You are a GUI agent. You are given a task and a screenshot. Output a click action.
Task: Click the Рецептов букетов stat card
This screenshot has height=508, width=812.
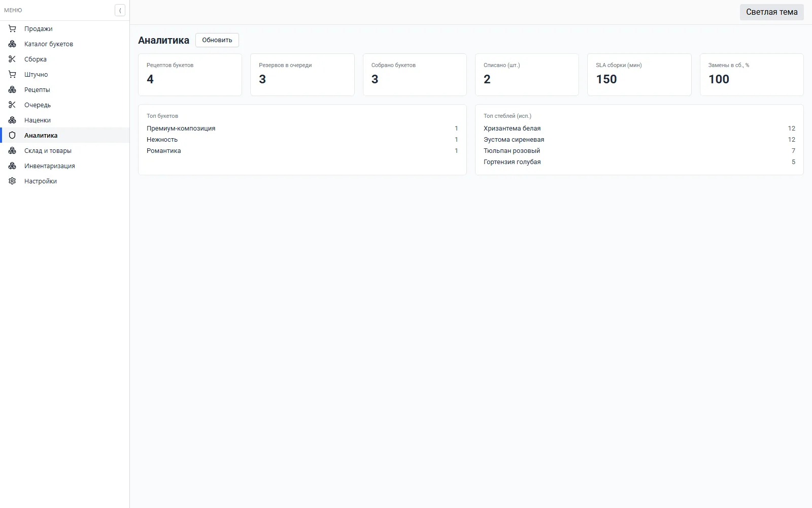click(x=190, y=75)
